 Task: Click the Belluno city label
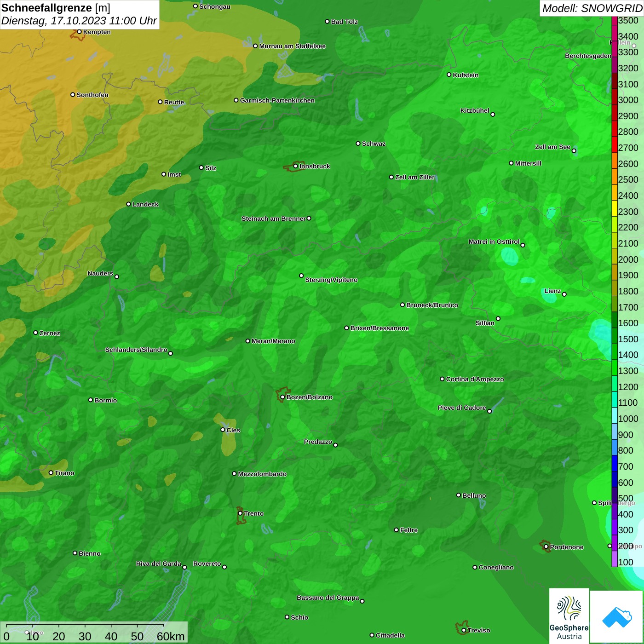click(474, 495)
